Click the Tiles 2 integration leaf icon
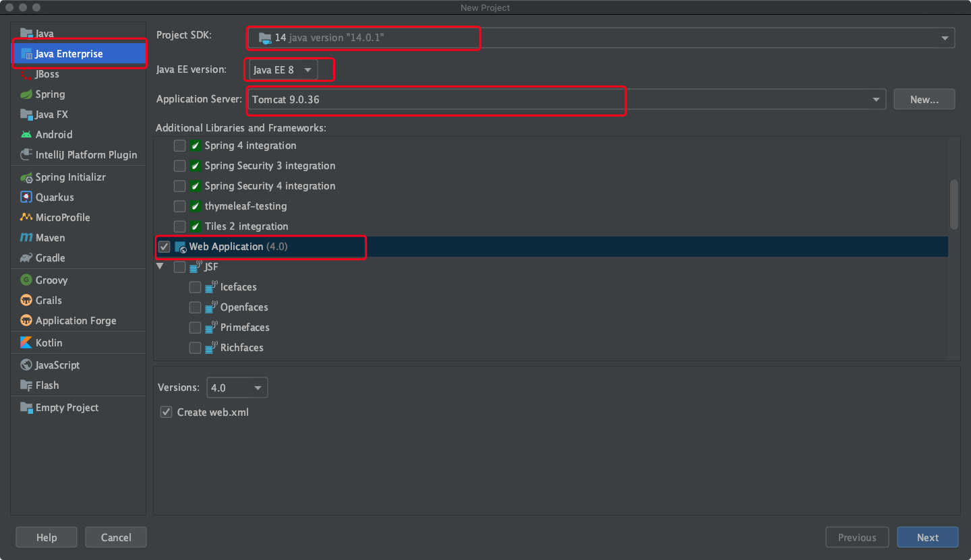The image size is (971, 560). [x=196, y=226]
